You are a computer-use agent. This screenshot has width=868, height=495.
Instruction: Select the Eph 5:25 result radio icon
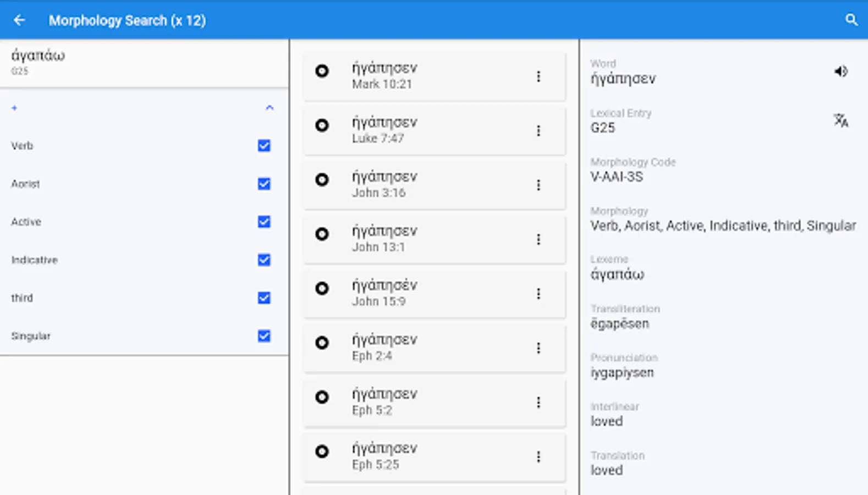click(322, 452)
